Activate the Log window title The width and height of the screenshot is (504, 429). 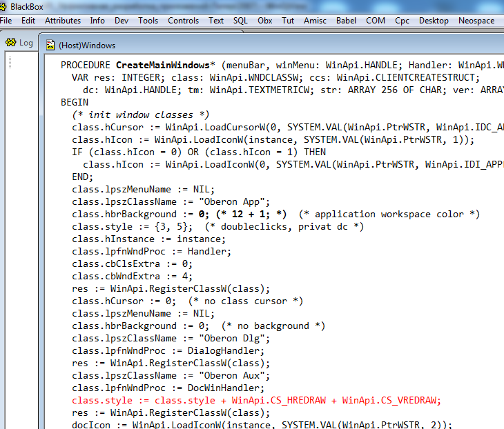click(x=26, y=43)
